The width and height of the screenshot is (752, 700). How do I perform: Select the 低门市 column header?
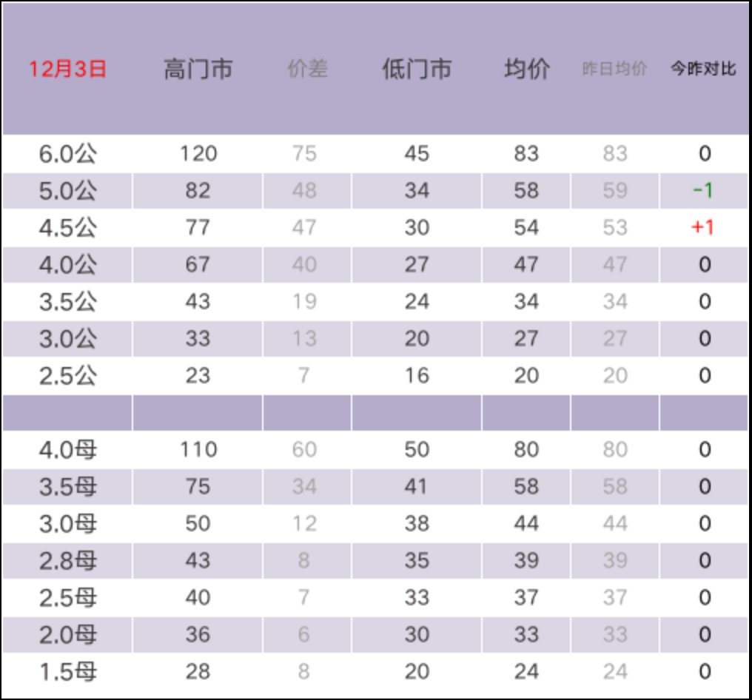(417, 69)
